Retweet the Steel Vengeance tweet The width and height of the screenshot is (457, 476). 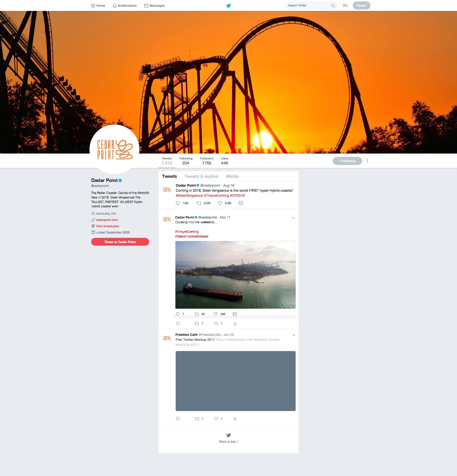(x=199, y=203)
